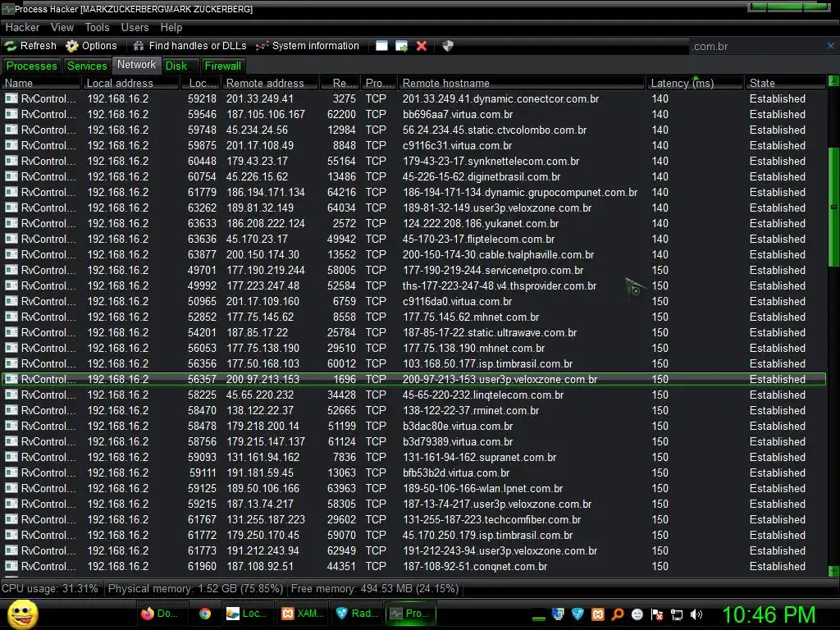Click the Refresh toolbar button

pos(31,46)
